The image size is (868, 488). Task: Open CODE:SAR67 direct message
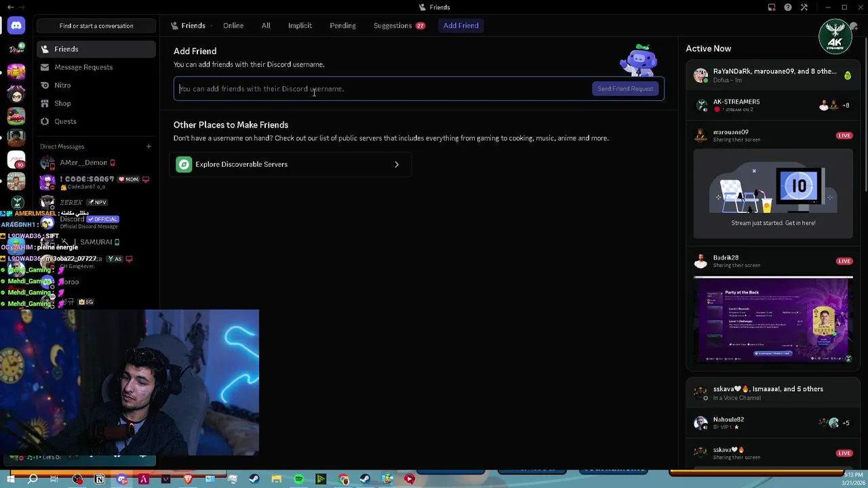[97, 182]
